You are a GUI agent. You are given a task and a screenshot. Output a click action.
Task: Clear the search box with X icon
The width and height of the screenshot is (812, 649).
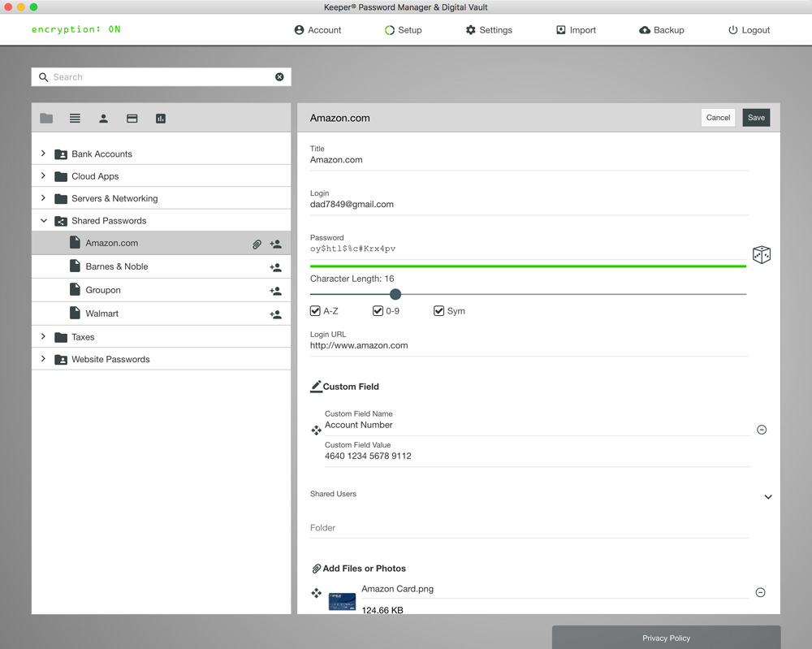(x=279, y=76)
